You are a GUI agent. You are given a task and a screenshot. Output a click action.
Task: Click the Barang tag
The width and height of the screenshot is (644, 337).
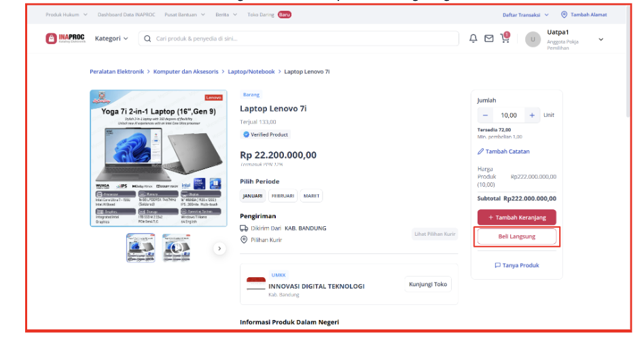(x=251, y=94)
